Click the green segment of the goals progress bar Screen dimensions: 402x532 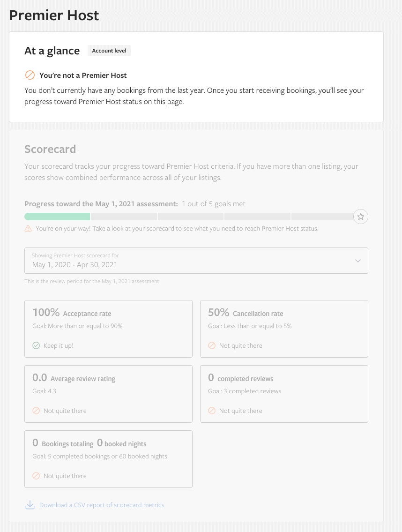[57, 217]
